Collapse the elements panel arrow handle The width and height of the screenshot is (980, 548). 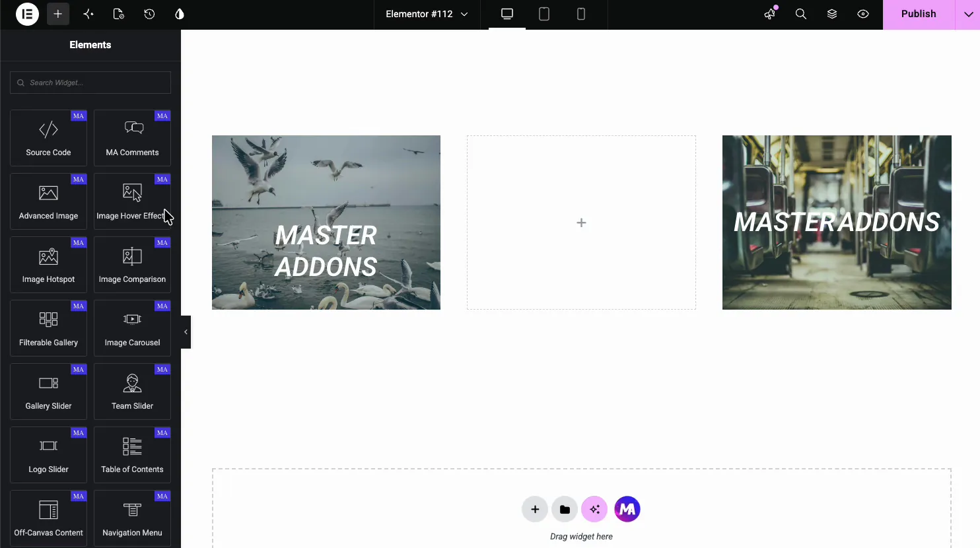[186, 332]
